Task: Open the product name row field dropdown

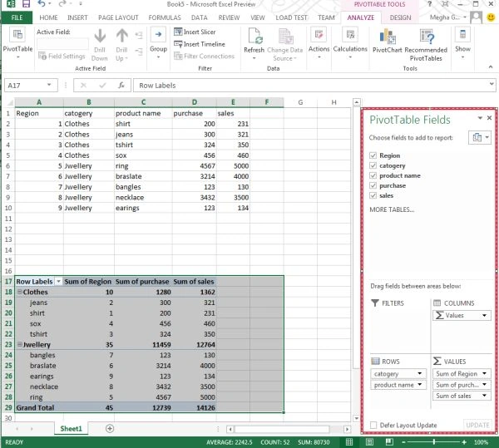Action: pos(419,385)
